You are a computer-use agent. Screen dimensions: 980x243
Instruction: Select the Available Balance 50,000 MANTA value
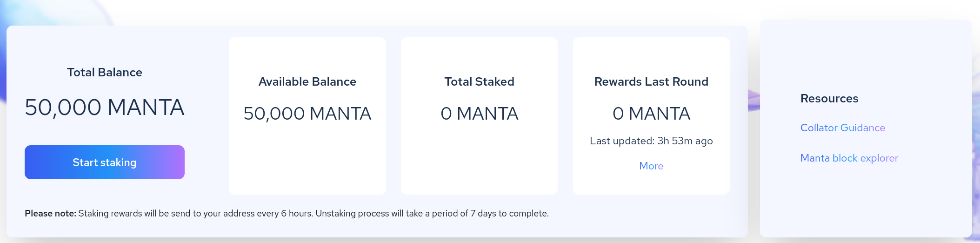coord(307,114)
